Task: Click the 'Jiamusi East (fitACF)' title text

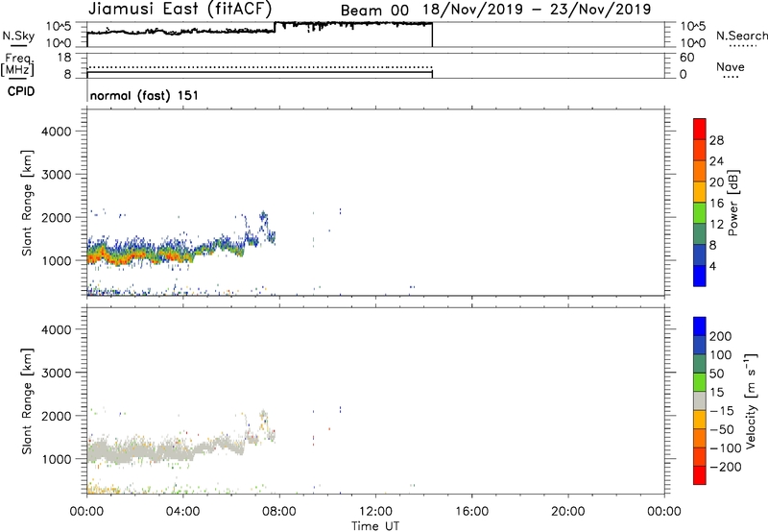Action: (180, 9)
